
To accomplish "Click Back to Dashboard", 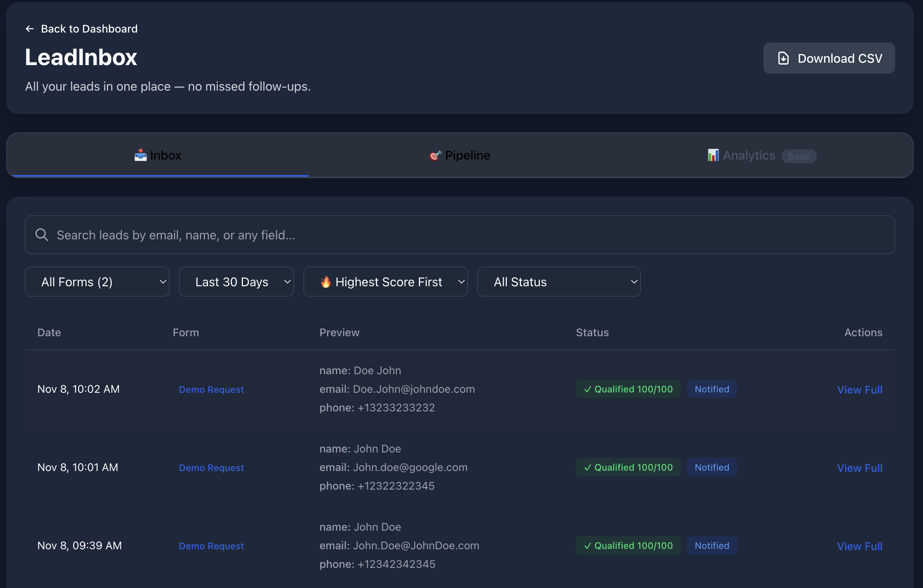I will point(89,28).
